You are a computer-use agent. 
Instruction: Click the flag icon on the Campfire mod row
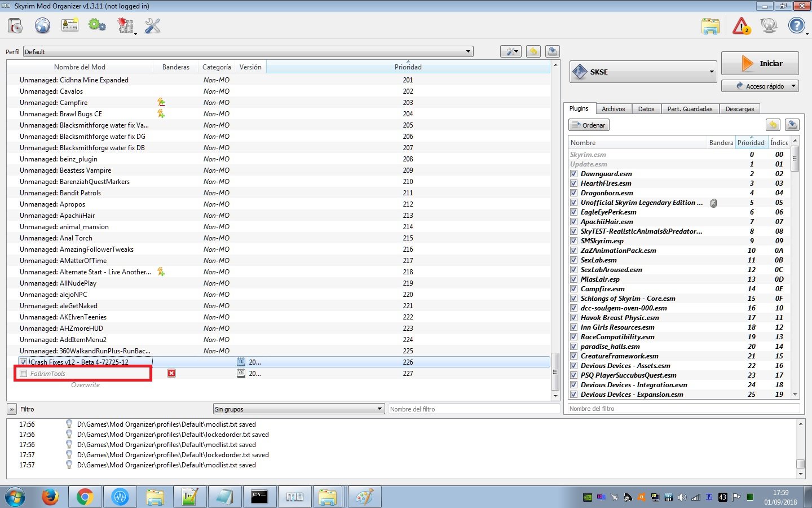(x=161, y=102)
